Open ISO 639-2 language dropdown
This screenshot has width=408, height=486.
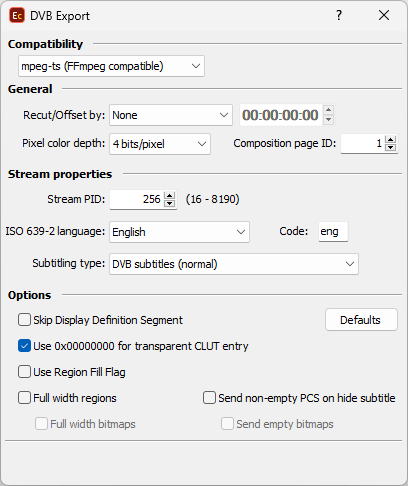(x=179, y=232)
